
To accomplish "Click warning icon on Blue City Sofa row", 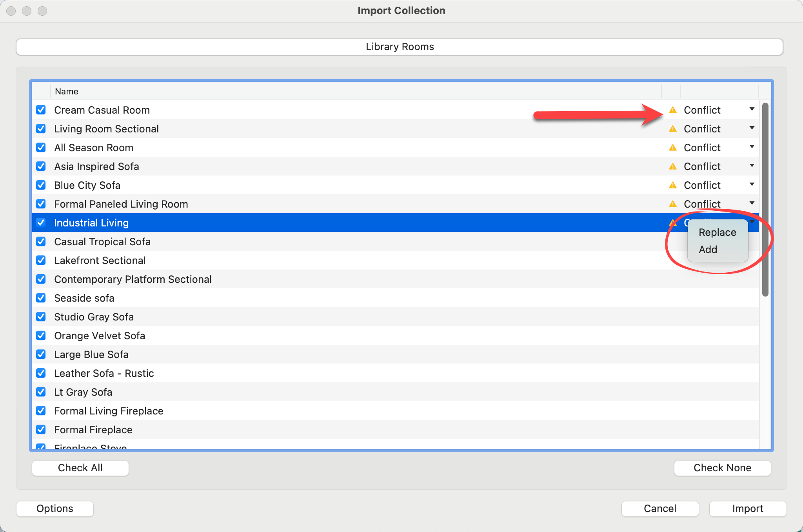I will 673,185.
